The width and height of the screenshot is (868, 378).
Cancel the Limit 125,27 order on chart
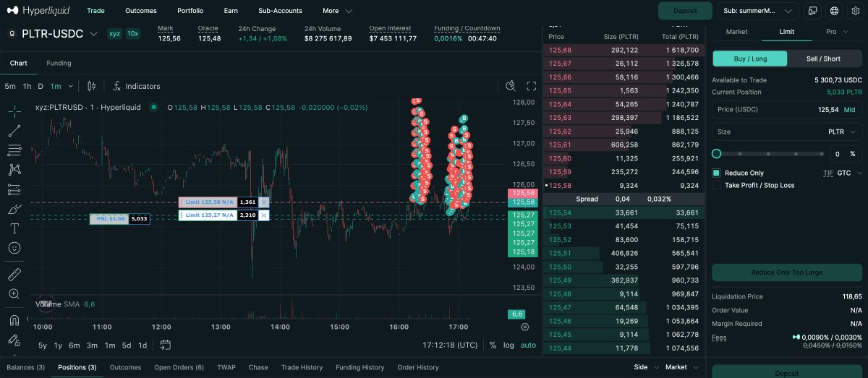pyautogui.click(x=264, y=215)
